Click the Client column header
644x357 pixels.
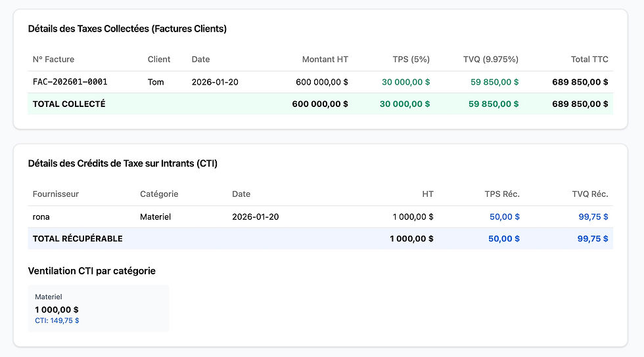click(159, 59)
